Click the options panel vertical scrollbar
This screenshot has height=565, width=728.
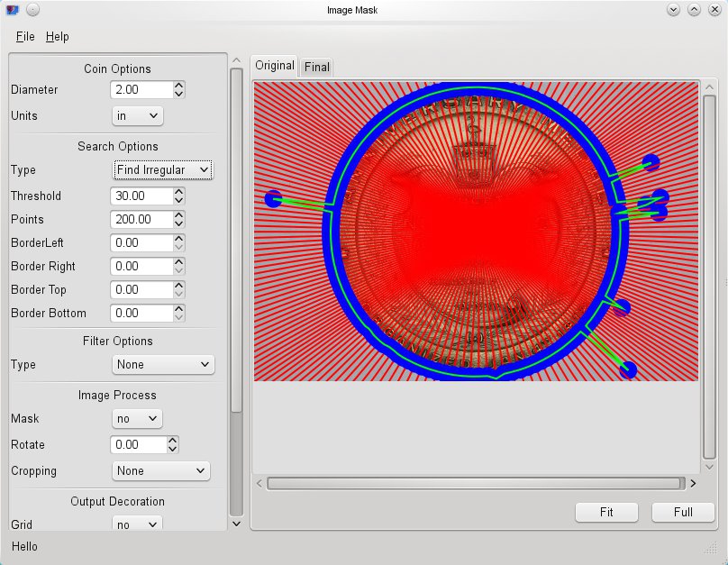click(x=236, y=240)
